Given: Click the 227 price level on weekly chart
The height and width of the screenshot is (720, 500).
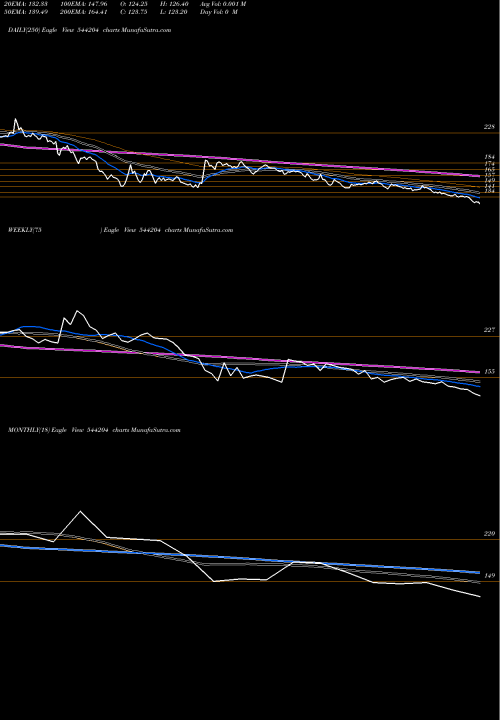Looking at the screenshot, I should [x=489, y=330].
